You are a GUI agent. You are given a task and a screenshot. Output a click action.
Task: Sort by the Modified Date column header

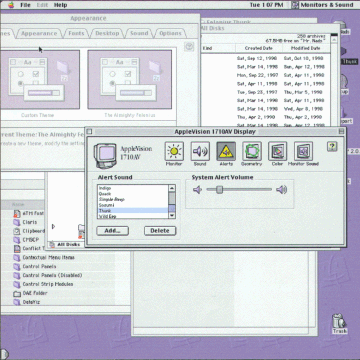306,48
